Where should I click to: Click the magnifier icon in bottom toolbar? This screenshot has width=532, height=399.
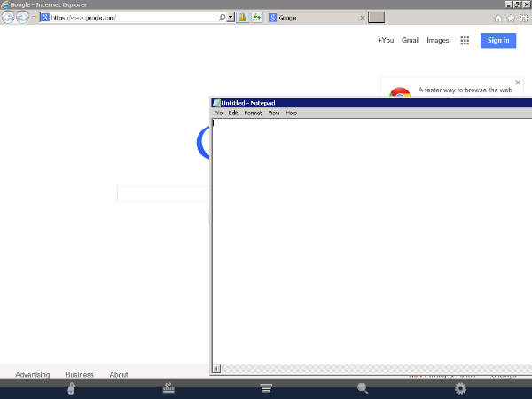pyautogui.click(x=363, y=388)
